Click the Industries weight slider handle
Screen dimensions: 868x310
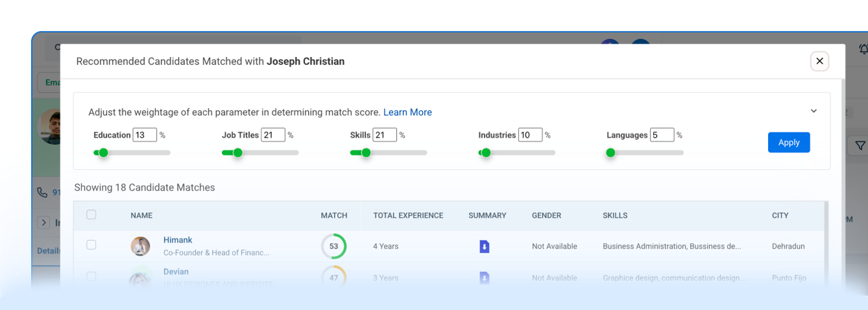(486, 153)
